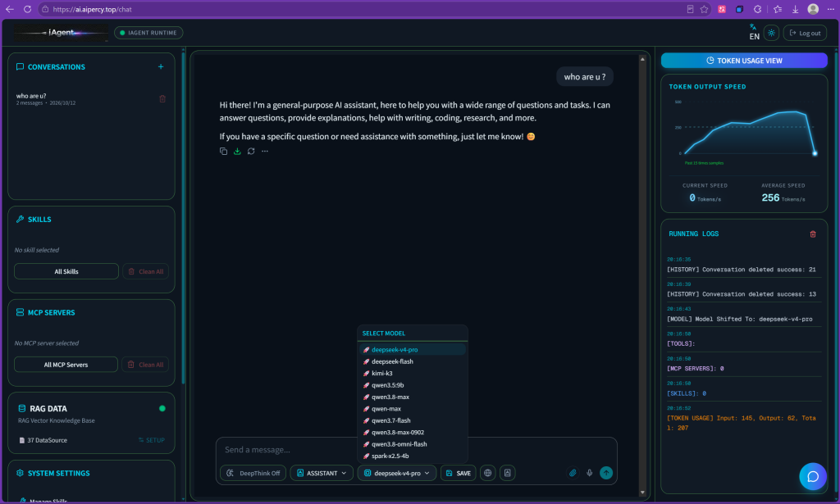Viewport: 840px width, 504px height.
Task: Choose the qwen3.8-omni-flash model
Action: coord(412,444)
